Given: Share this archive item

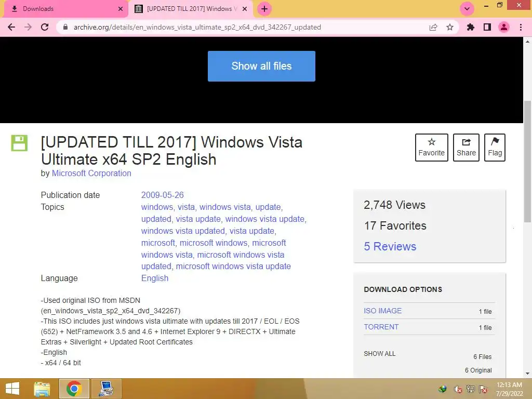Looking at the screenshot, I should (x=466, y=147).
